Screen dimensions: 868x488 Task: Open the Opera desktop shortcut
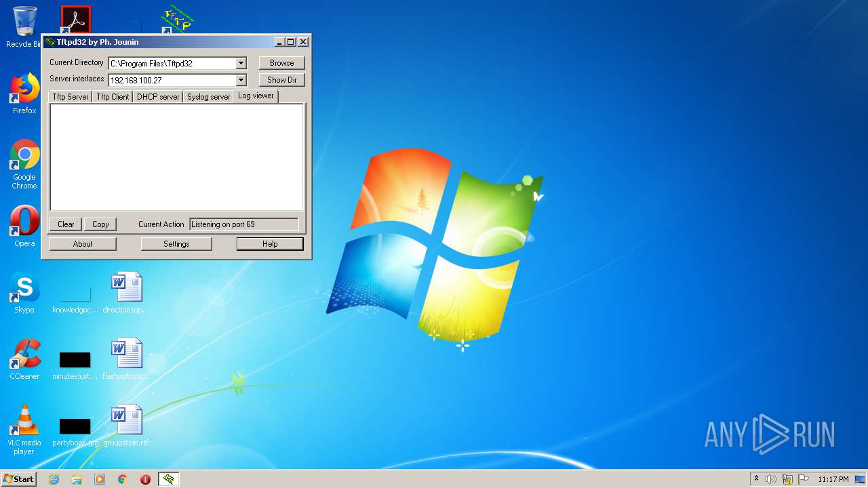click(24, 226)
